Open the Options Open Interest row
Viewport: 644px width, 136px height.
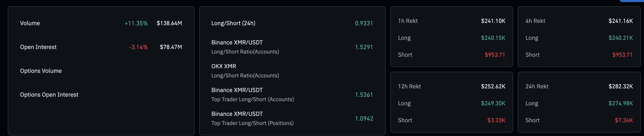click(x=49, y=95)
